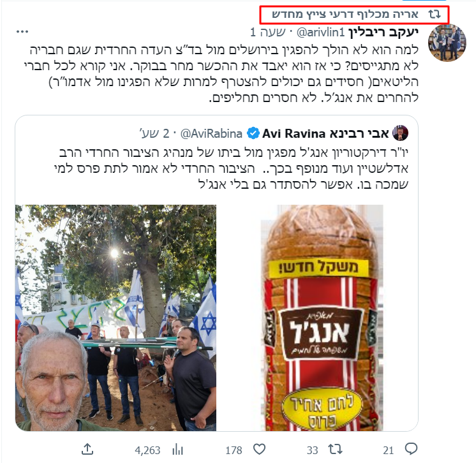The width and height of the screenshot is (476, 463).
Task: Open the protest photo with flags
Action: [x=115, y=318]
